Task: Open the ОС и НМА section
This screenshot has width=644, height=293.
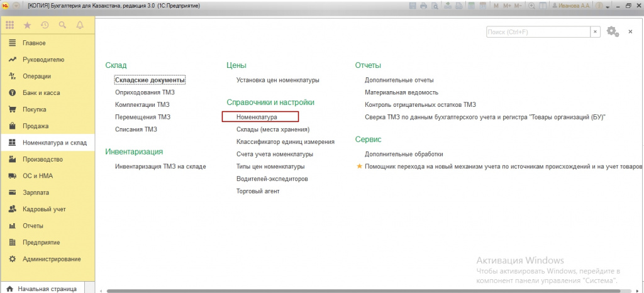Action: [x=48, y=176]
